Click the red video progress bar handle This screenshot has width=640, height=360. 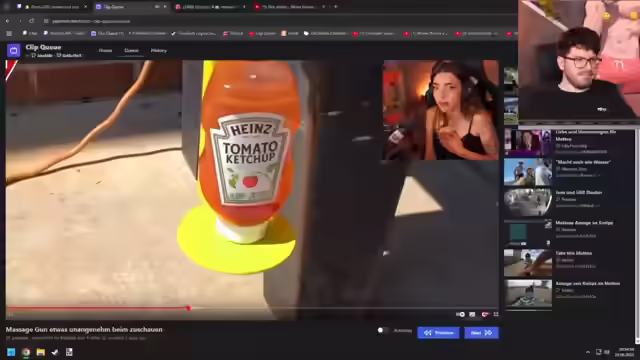point(189,308)
